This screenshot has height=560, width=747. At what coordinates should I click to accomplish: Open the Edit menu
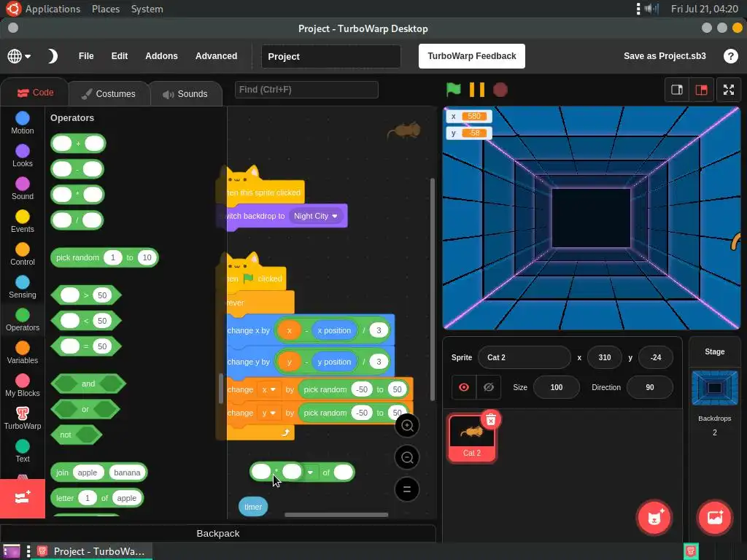pyautogui.click(x=119, y=56)
